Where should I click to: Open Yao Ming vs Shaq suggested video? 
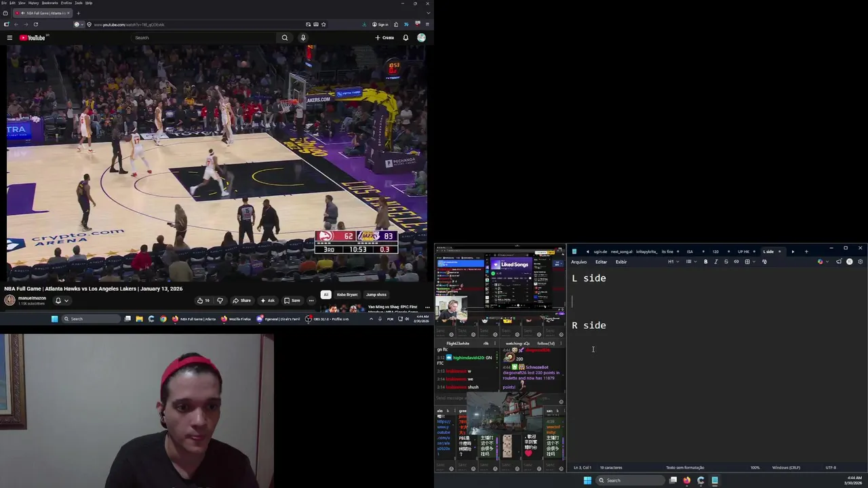point(393,308)
